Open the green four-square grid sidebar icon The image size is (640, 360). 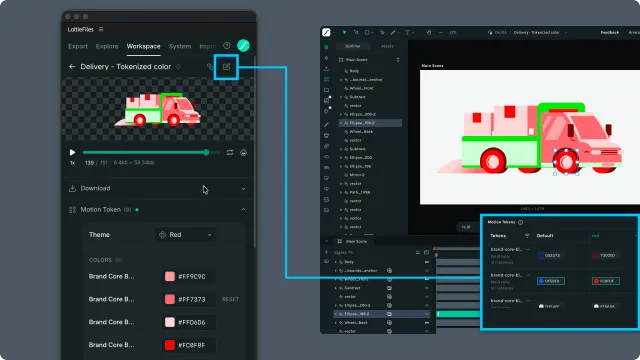(x=326, y=79)
